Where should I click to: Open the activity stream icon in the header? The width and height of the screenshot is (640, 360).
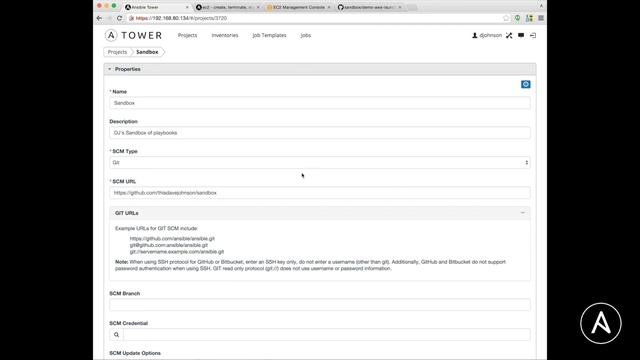point(521,36)
